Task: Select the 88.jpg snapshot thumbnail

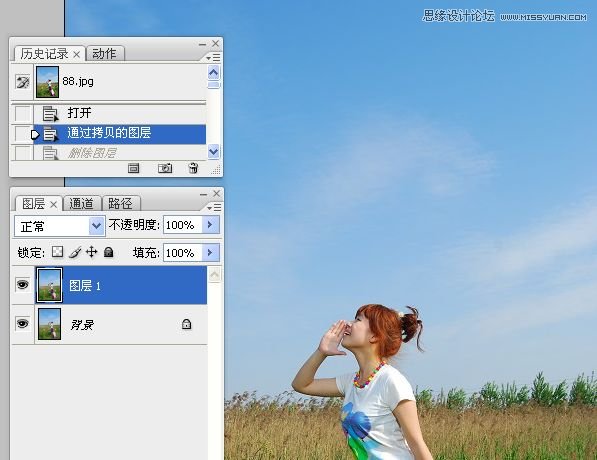Action: (x=47, y=82)
